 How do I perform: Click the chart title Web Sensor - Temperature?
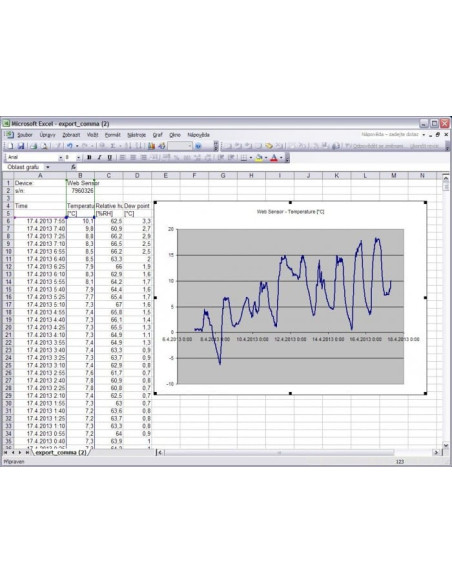pyautogui.click(x=290, y=212)
